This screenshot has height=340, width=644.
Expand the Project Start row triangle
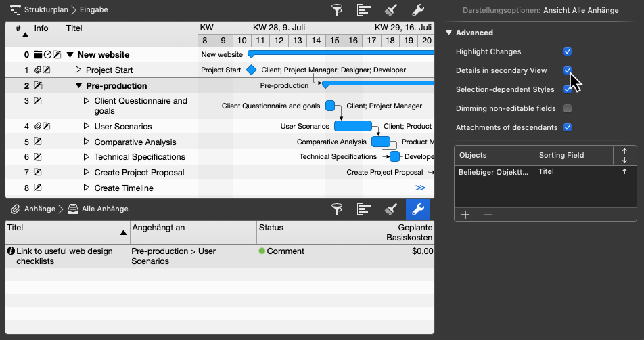click(x=78, y=70)
